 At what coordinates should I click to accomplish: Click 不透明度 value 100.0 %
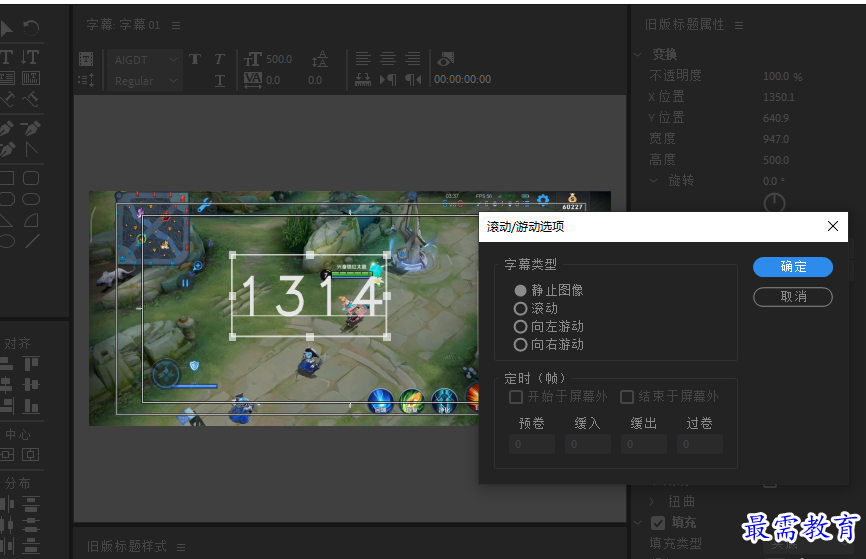click(x=783, y=76)
